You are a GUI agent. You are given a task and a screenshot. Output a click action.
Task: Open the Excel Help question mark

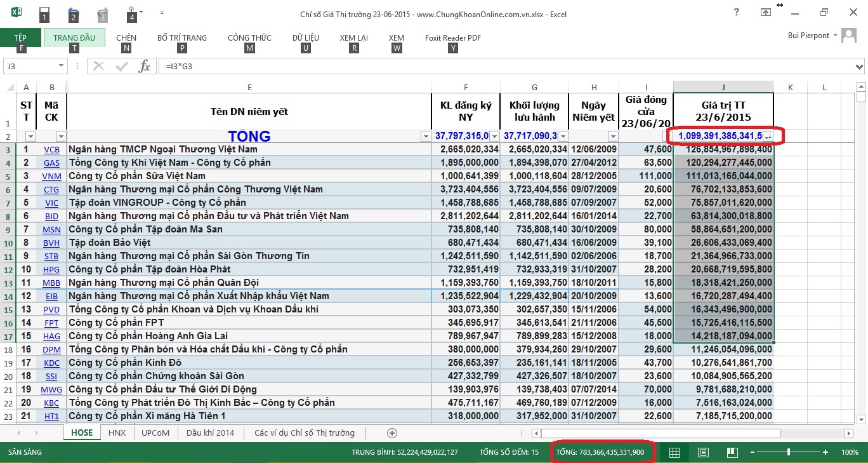click(736, 12)
